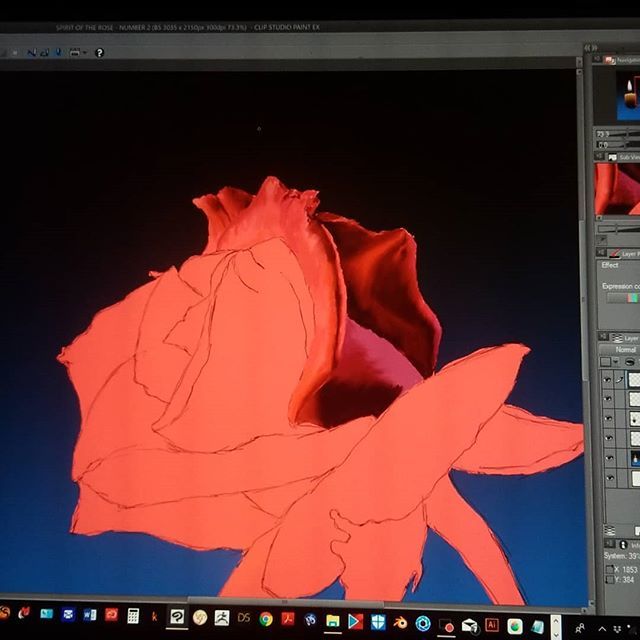Click the print/layout icon in top toolbar

pos(75,52)
